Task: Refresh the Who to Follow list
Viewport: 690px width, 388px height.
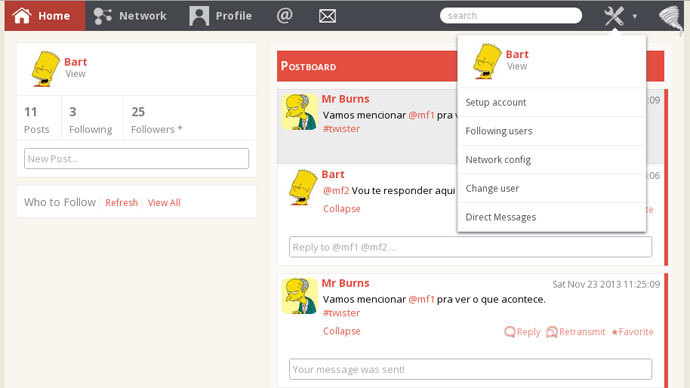Action: [x=121, y=202]
